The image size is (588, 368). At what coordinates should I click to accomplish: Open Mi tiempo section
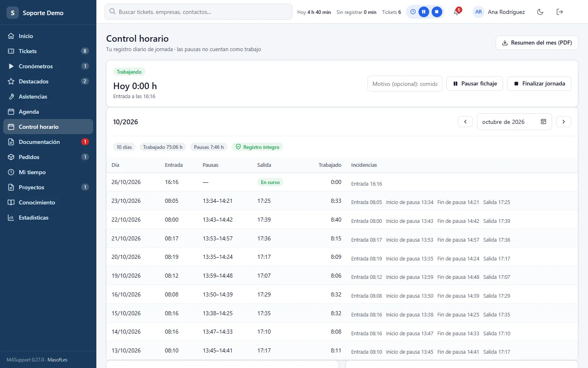[48, 172]
